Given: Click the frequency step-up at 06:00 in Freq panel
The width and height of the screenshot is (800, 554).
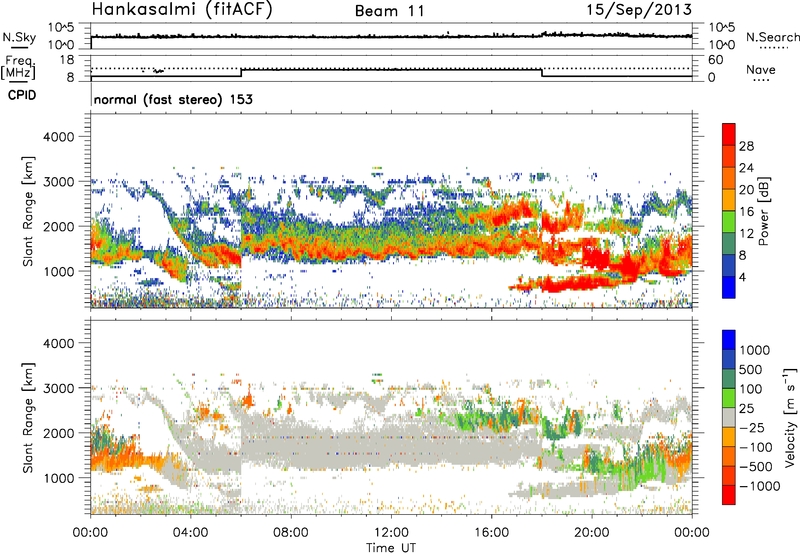Looking at the screenshot, I should [x=241, y=73].
